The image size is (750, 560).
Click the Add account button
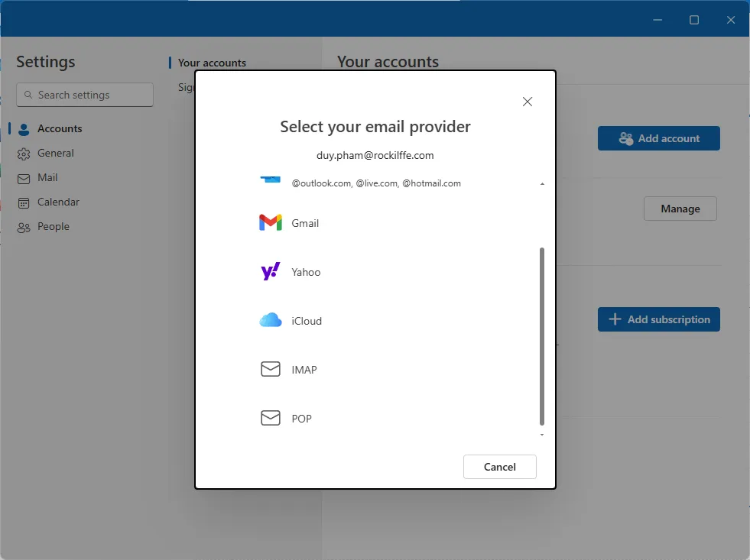[658, 138]
